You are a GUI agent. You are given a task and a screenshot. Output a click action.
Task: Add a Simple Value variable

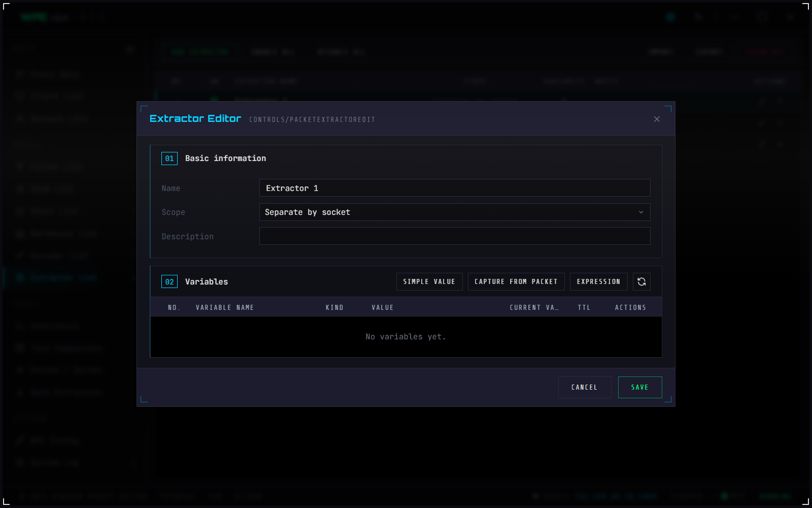point(429,281)
